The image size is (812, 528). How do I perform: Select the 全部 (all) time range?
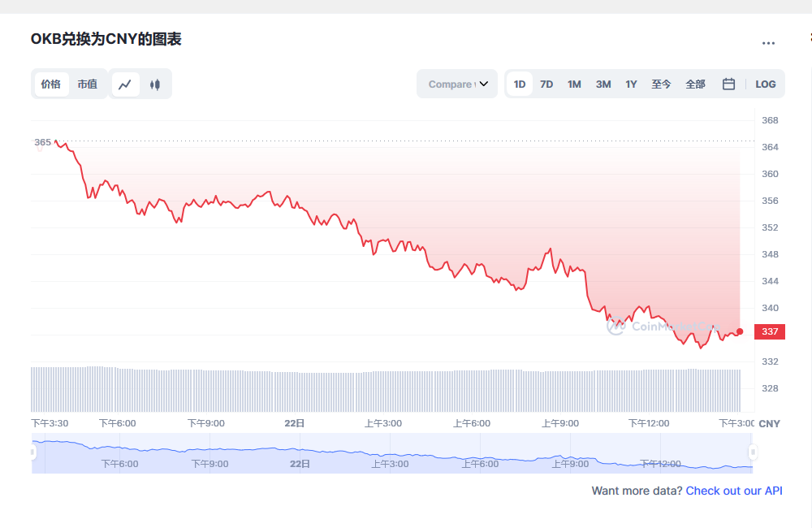coord(695,84)
